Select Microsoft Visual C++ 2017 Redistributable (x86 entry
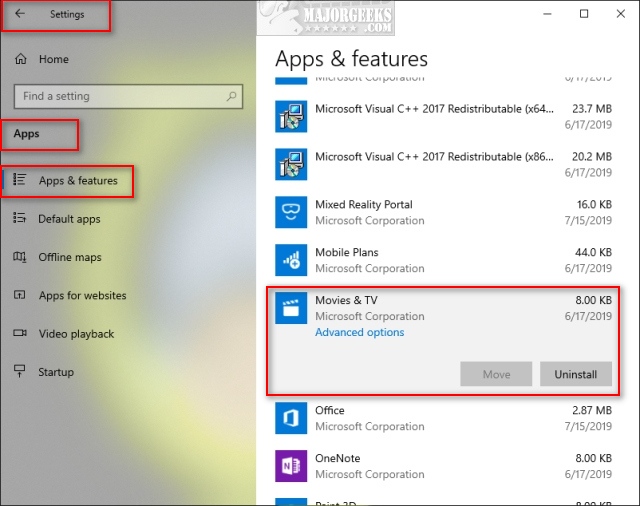The image size is (640, 506). point(434,157)
